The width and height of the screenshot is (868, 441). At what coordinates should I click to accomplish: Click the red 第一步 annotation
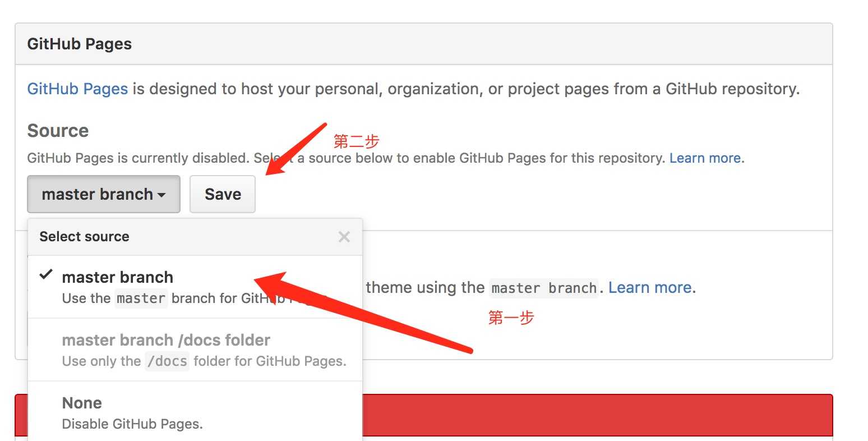tap(511, 318)
